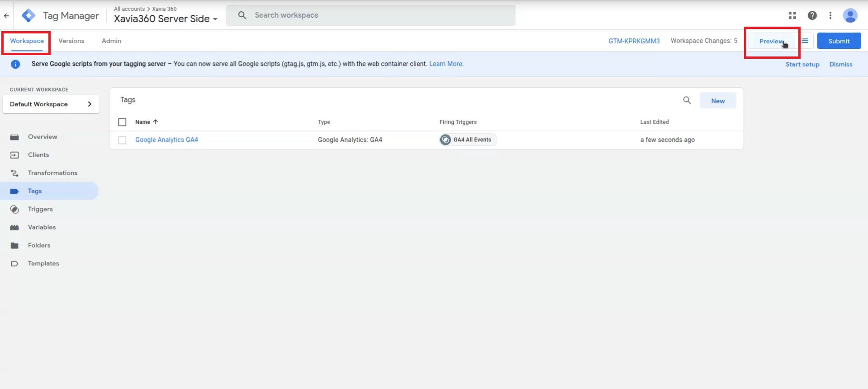Focus the Search workspace field
Image resolution: width=868 pixels, height=389 pixels.
[370, 15]
